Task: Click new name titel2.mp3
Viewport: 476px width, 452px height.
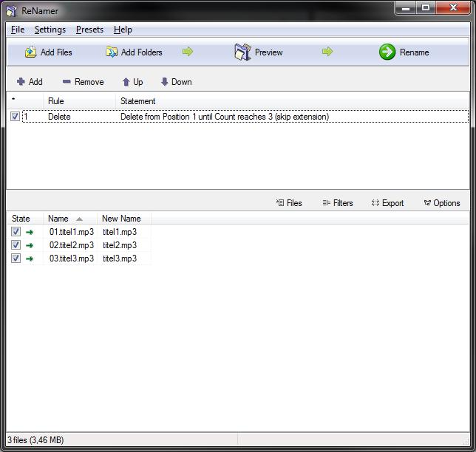Action: (x=120, y=244)
